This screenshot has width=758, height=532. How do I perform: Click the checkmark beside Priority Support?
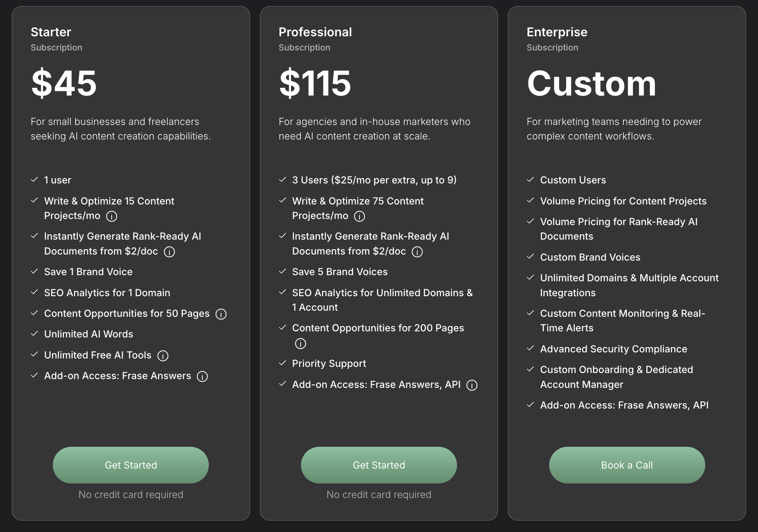[x=283, y=363]
